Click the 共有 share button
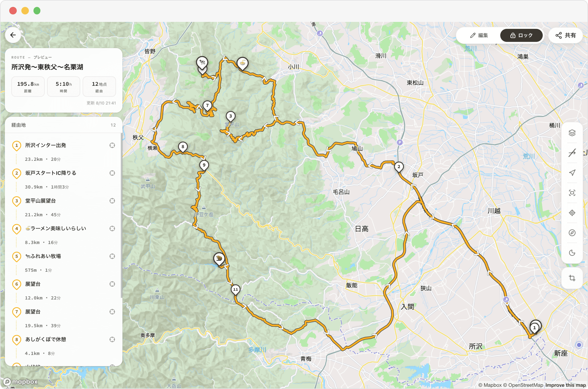The image size is (588, 389). pyautogui.click(x=565, y=35)
